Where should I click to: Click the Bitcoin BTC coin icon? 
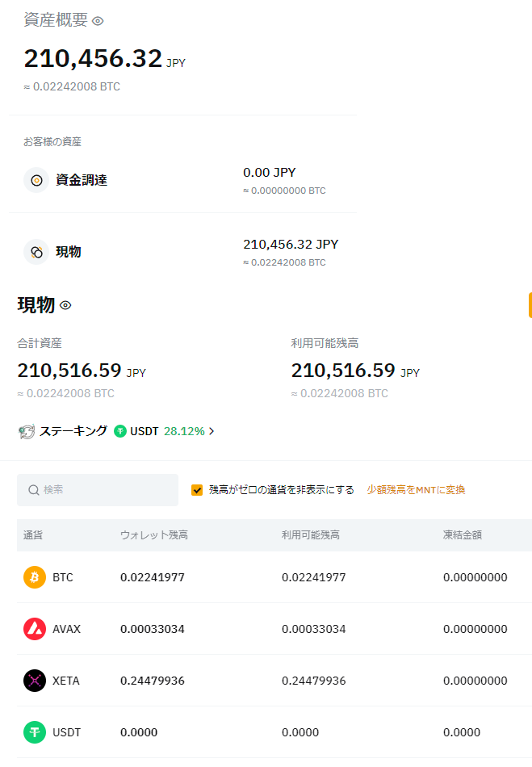(x=35, y=577)
